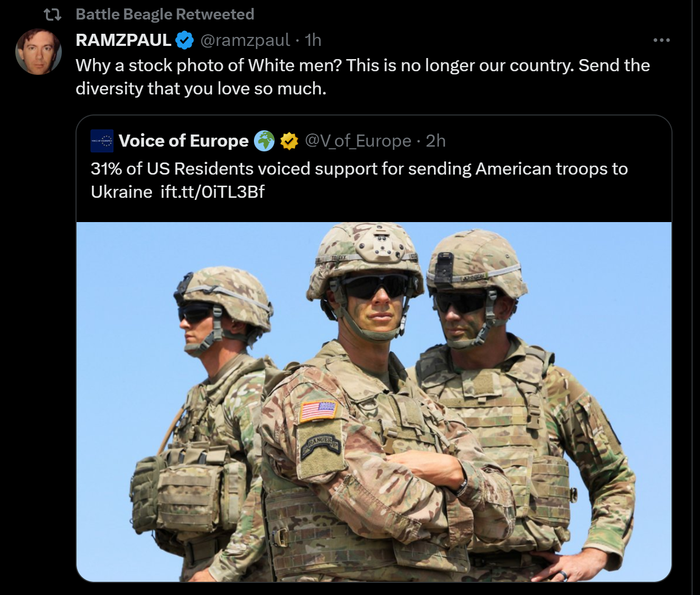The image size is (700, 595).
Task: Open the @V_of_Europe handle
Action: tap(358, 141)
